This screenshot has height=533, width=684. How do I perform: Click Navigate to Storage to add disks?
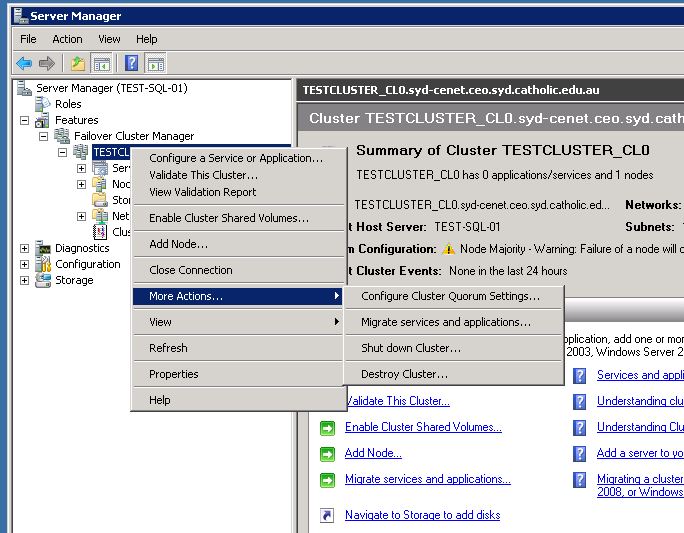click(x=422, y=515)
